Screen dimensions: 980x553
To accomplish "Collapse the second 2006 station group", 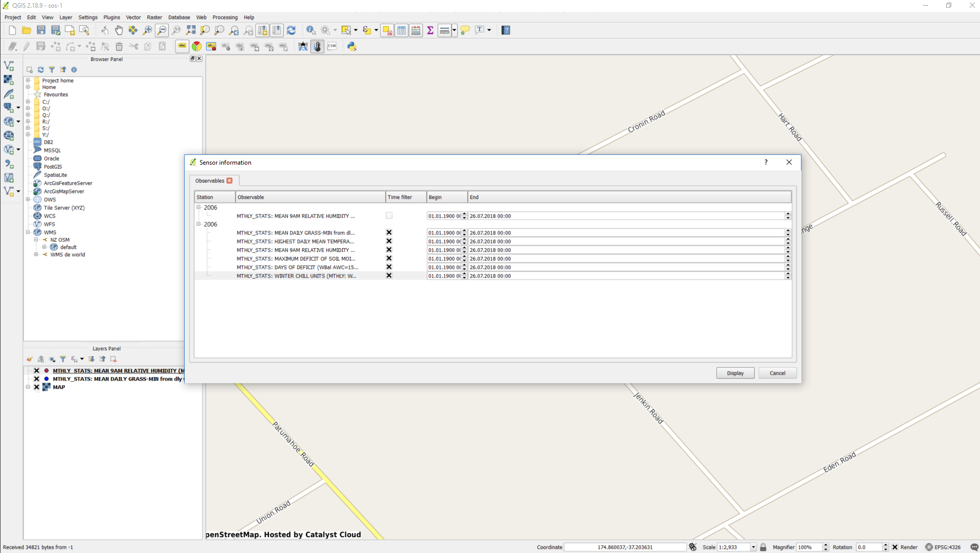I will pos(199,224).
